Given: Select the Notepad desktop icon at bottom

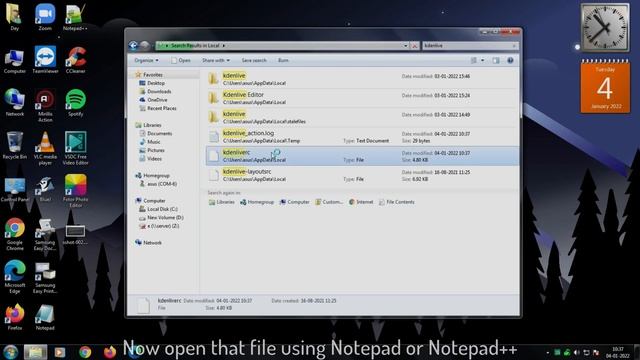Looking at the screenshot, I should click(x=45, y=317).
